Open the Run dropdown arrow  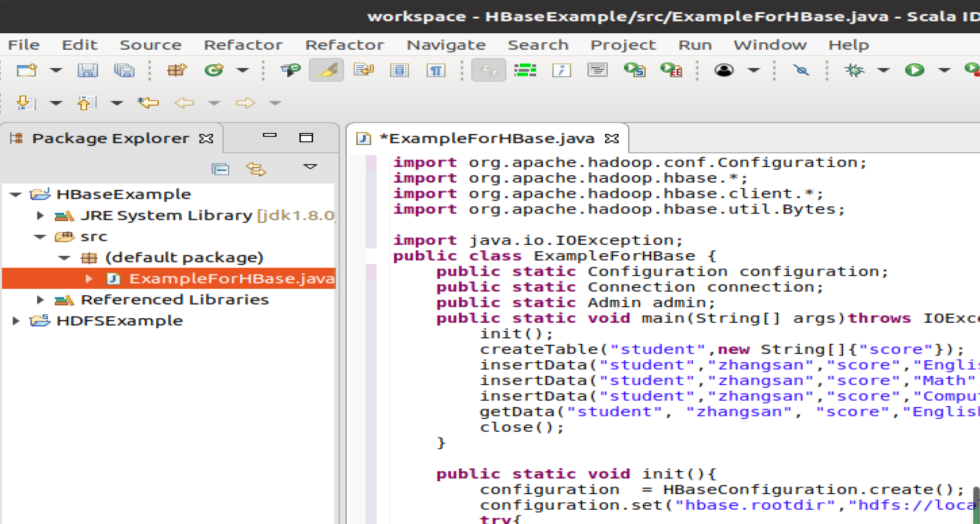click(944, 70)
